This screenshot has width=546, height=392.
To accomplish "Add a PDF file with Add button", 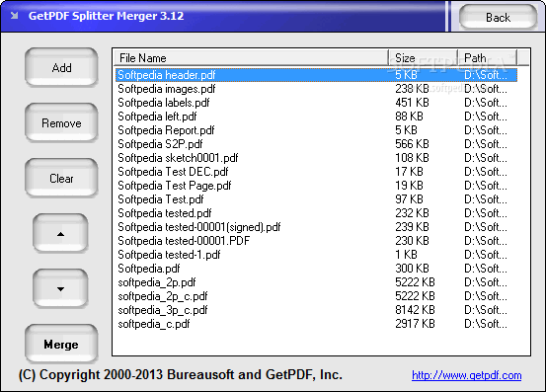I will [x=61, y=67].
